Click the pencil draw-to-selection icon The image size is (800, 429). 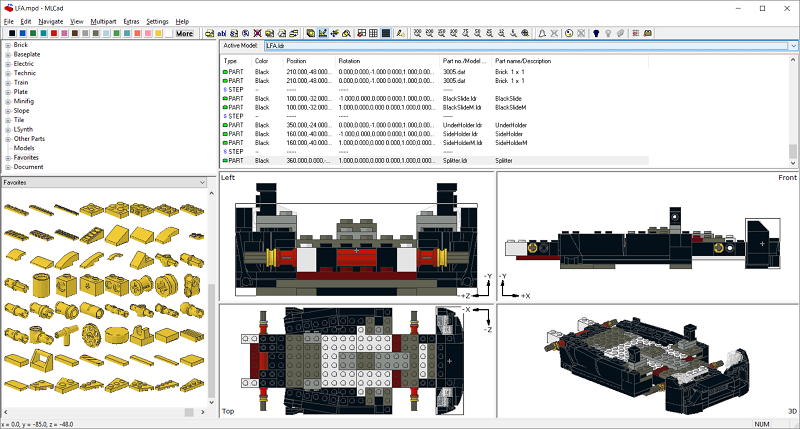coord(401,33)
